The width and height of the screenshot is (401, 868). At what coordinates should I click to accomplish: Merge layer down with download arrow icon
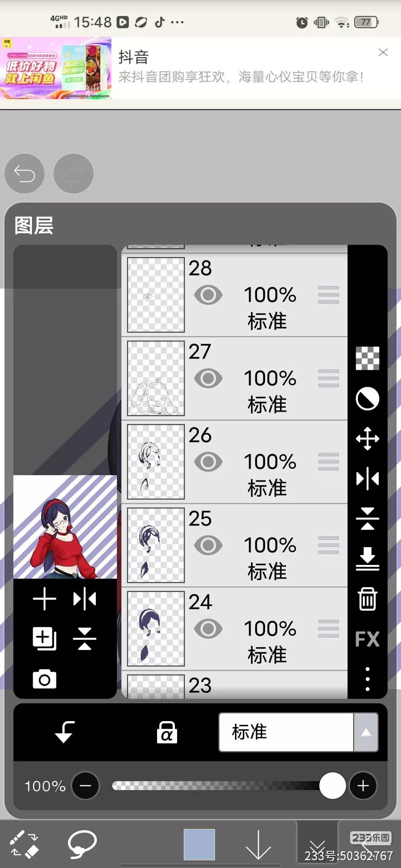[367, 559]
